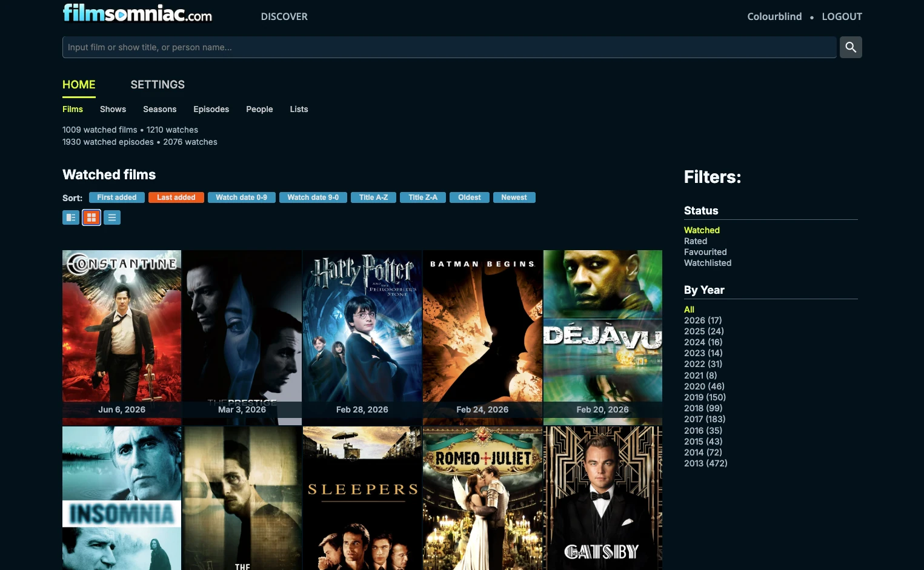Screen dimensions: 924x570
Task: Filter status by Watched
Action: pos(702,230)
